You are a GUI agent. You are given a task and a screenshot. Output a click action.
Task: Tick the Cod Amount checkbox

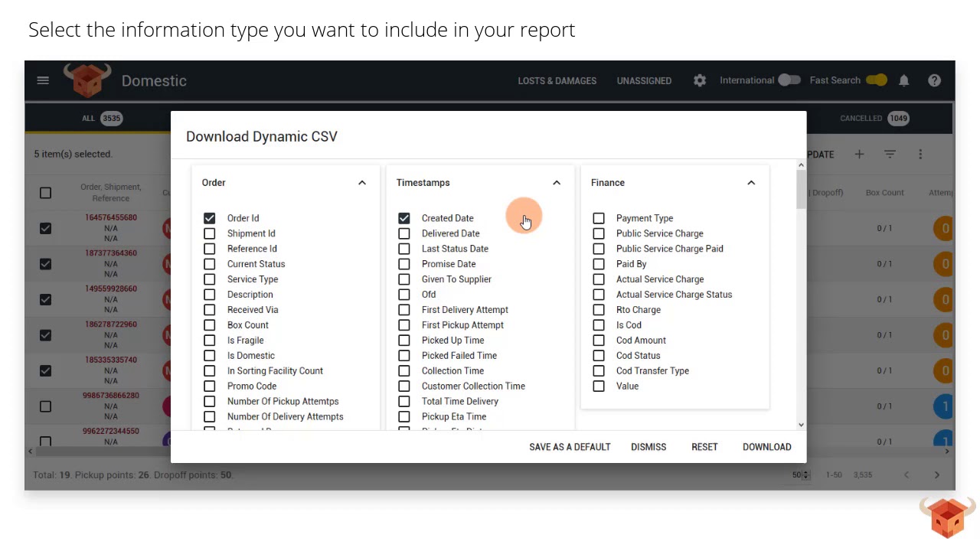pos(599,341)
